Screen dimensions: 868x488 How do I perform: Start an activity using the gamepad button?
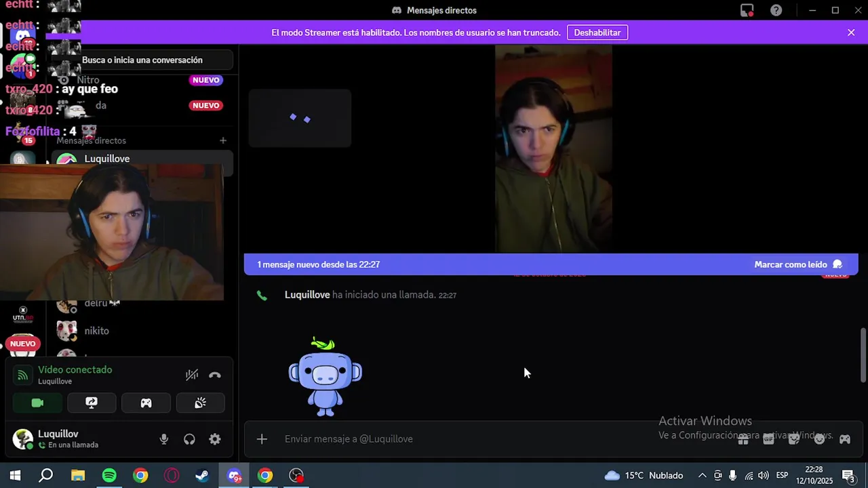tap(146, 403)
